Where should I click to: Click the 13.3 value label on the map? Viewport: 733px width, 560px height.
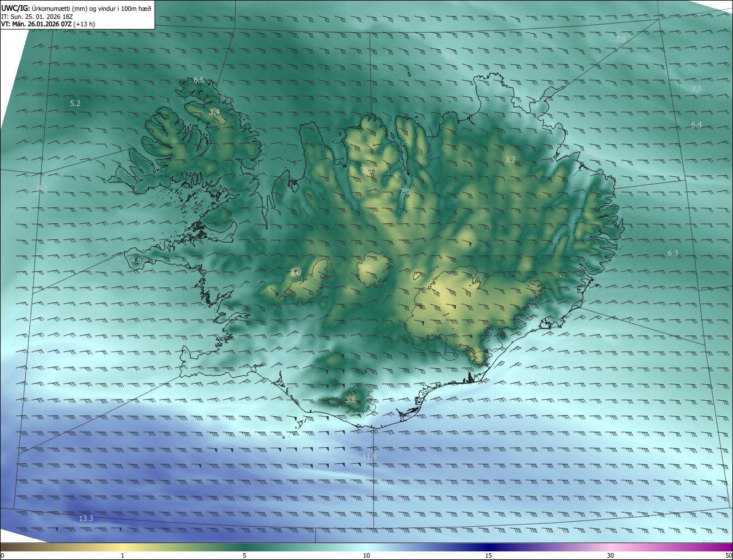[x=86, y=518]
